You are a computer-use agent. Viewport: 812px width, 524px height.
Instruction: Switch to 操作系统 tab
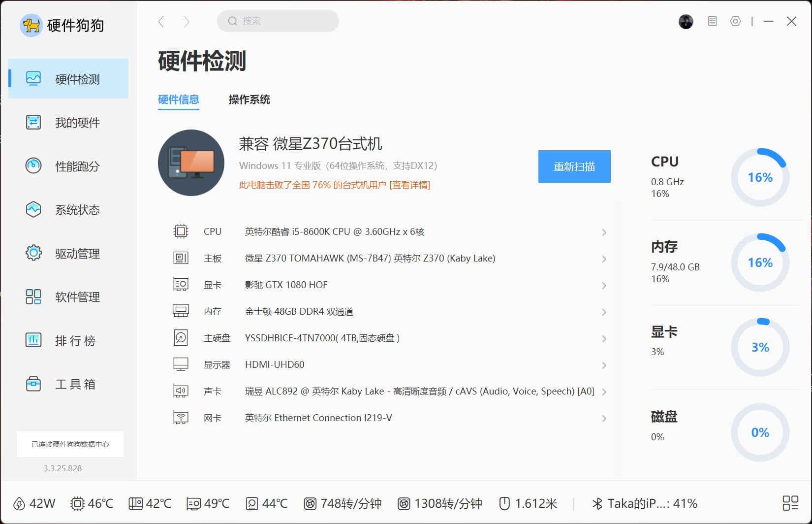[x=249, y=99]
